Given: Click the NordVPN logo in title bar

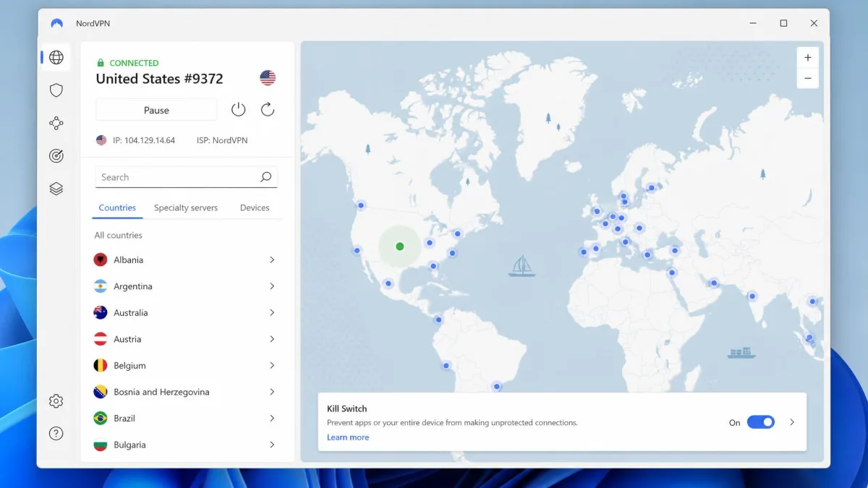Looking at the screenshot, I should pos(56,23).
